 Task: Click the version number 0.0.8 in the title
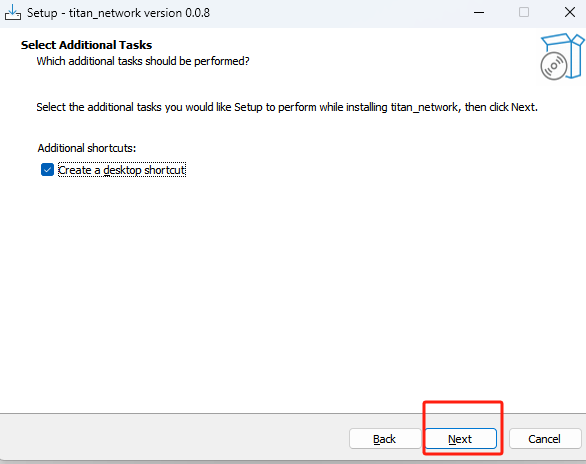[198, 13]
